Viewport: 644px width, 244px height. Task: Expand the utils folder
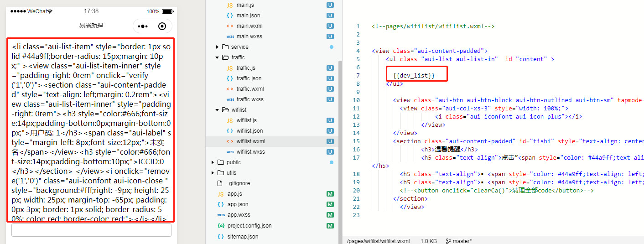(213, 173)
